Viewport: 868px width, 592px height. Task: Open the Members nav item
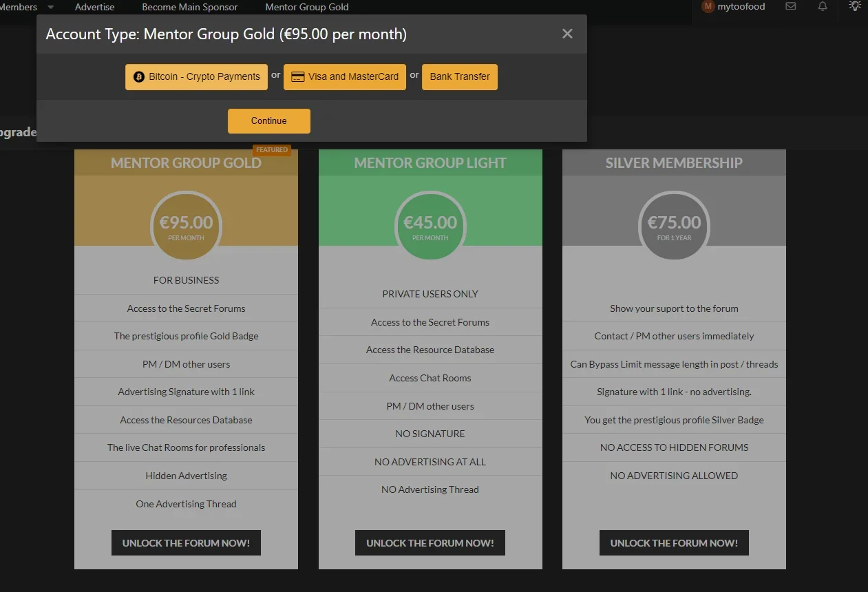click(x=19, y=7)
